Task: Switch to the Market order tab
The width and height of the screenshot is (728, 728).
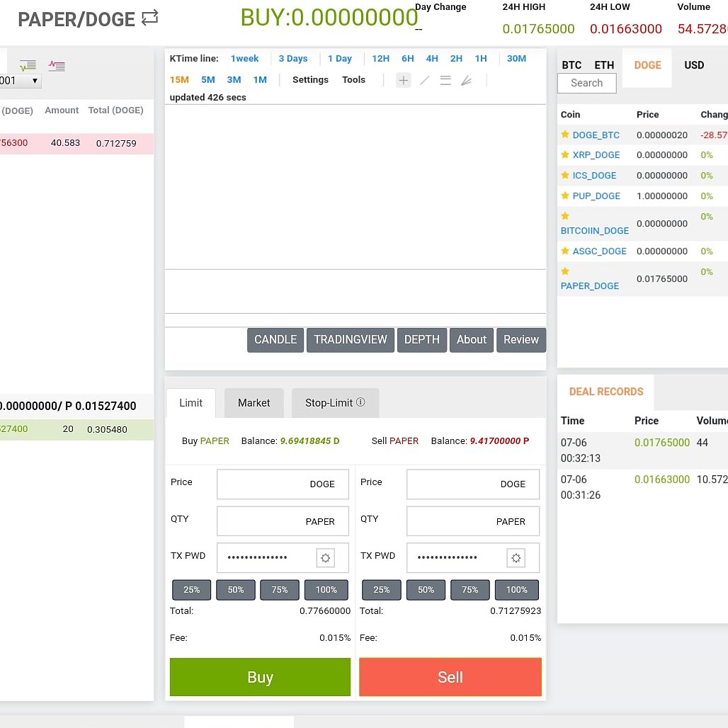Action: point(254,403)
